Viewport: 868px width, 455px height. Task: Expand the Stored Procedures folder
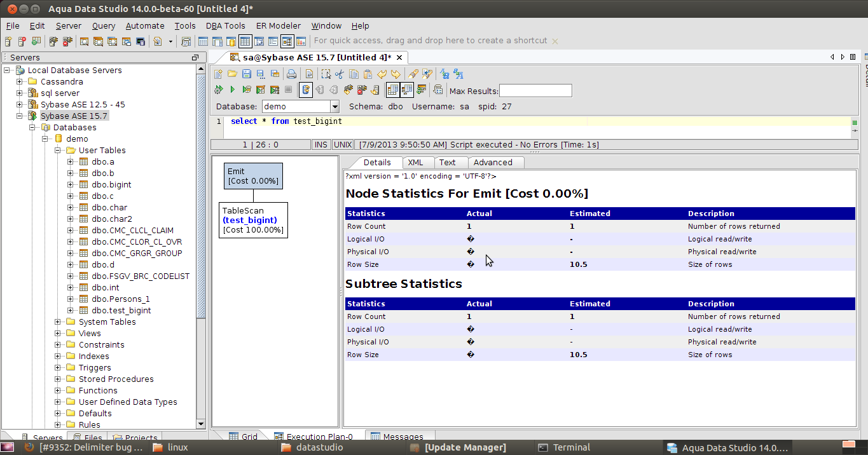click(x=58, y=379)
